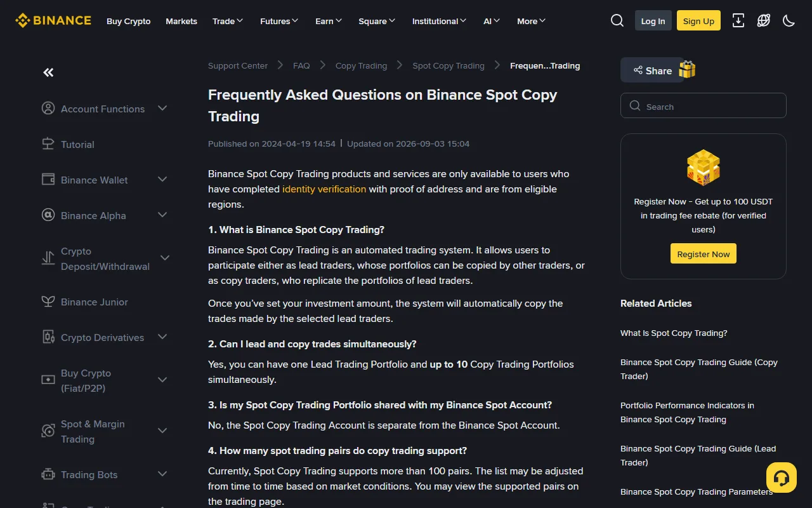Expand Trading Bots sidebar section

(x=162, y=474)
